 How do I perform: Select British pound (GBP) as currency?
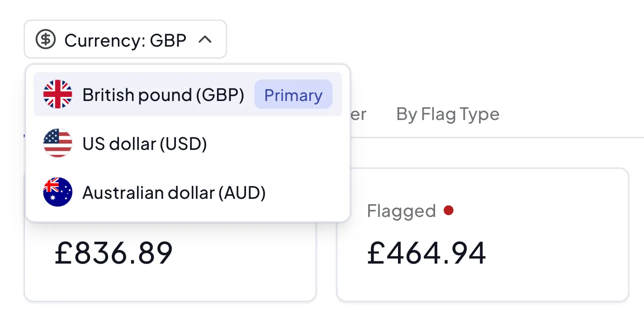163,95
